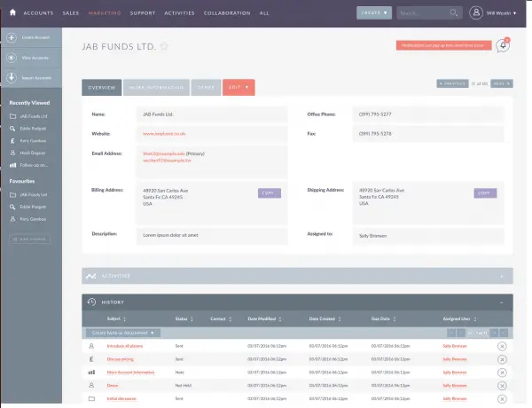The height and width of the screenshot is (408, 532).
Task: Open the website link for JAB Funds
Action: click(x=164, y=133)
